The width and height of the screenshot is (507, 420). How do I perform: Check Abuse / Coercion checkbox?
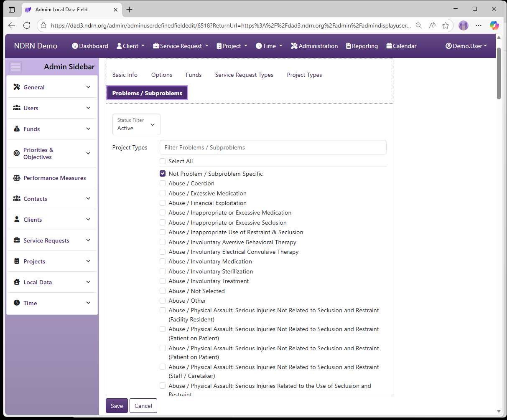pos(163,183)
